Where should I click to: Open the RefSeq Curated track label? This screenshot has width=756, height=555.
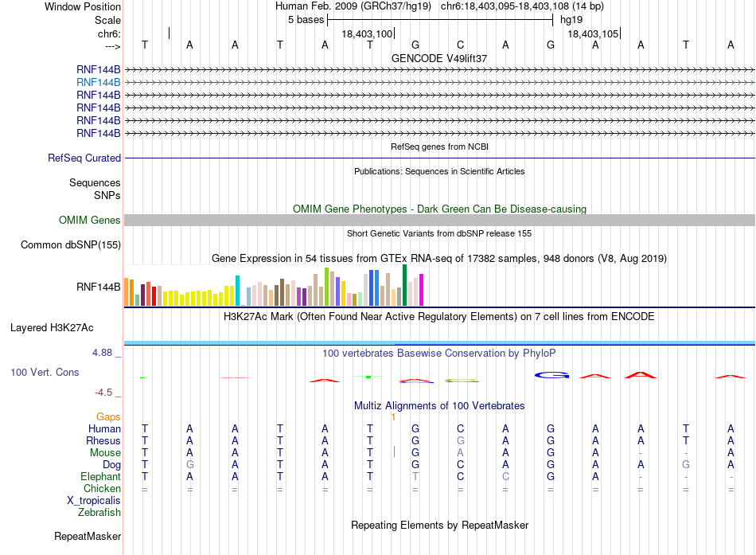tap(84, 158)
